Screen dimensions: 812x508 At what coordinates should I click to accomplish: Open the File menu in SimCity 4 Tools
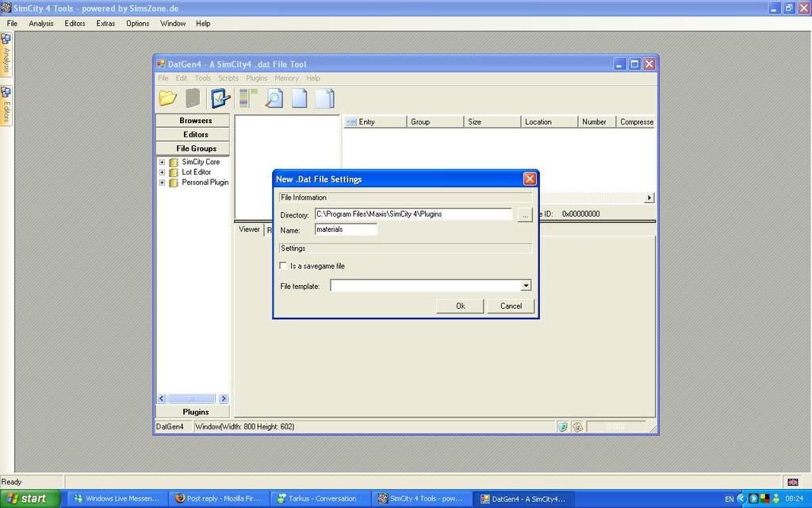click(x=12, y=23)
